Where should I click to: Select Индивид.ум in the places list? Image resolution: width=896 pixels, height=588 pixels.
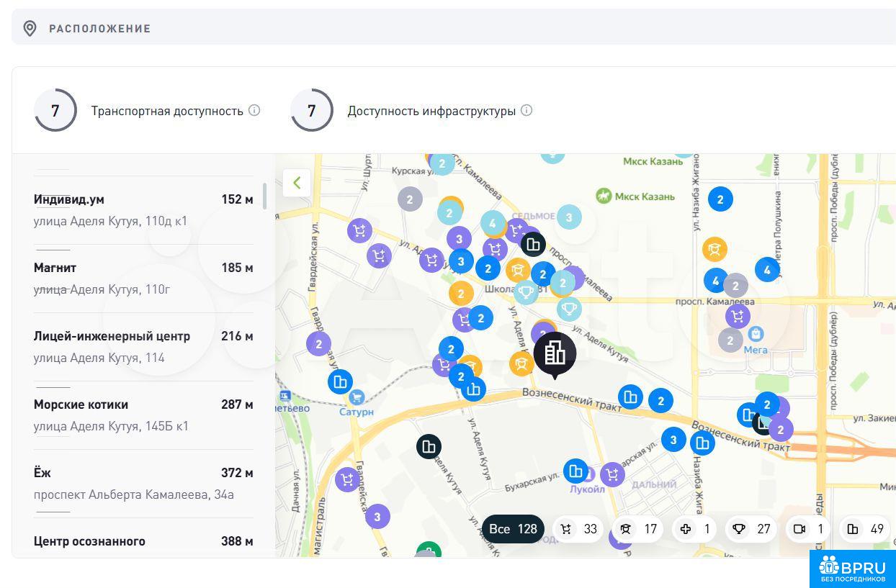(143, 210)
